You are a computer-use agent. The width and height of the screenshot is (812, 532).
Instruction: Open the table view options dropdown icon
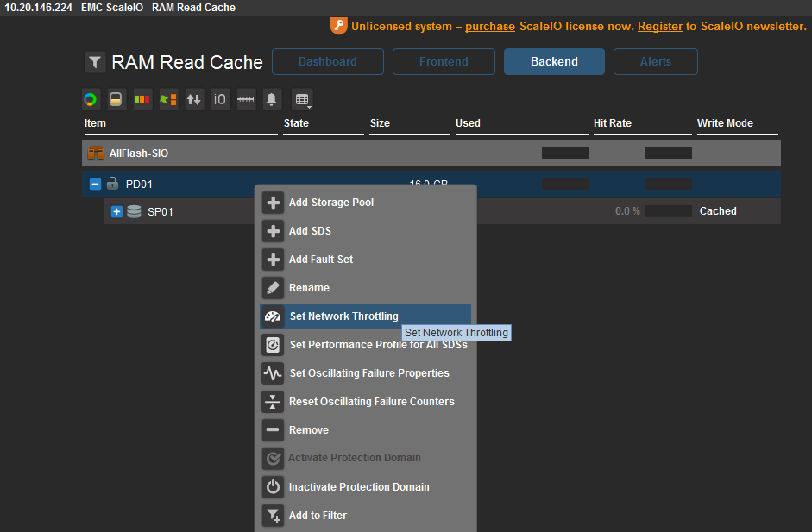click(x=302, y=99)
